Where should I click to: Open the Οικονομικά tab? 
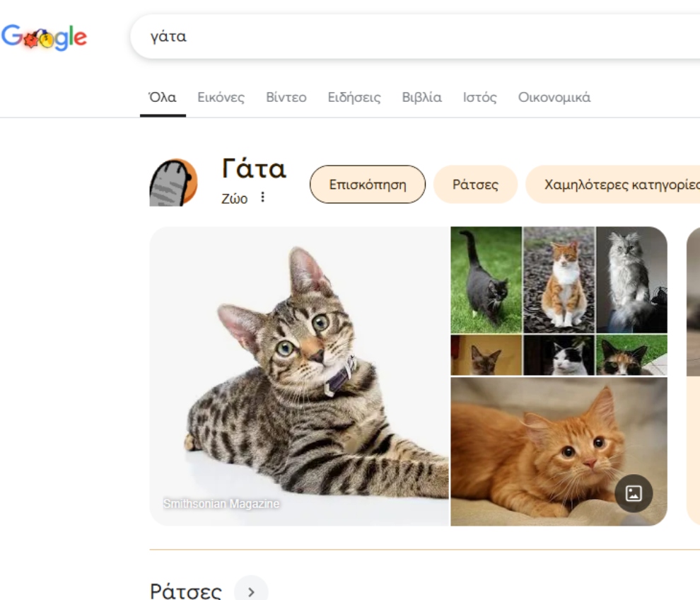554,98
